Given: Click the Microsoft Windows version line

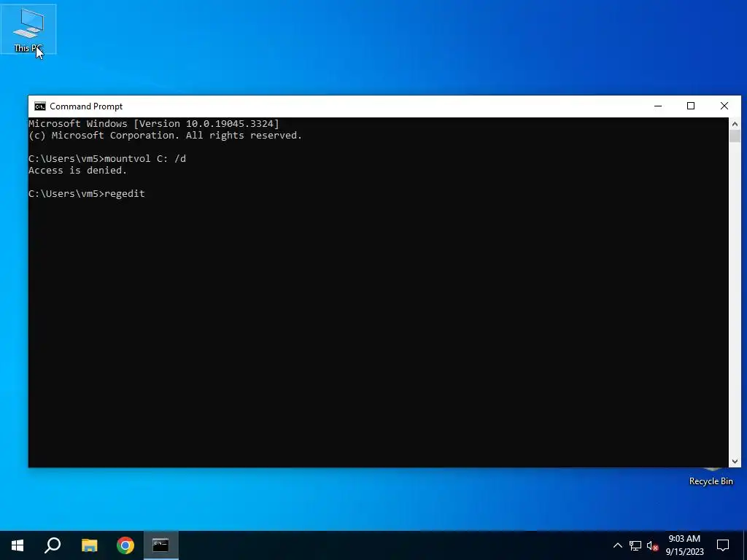Looking at the screenshot, I should 154,124.
